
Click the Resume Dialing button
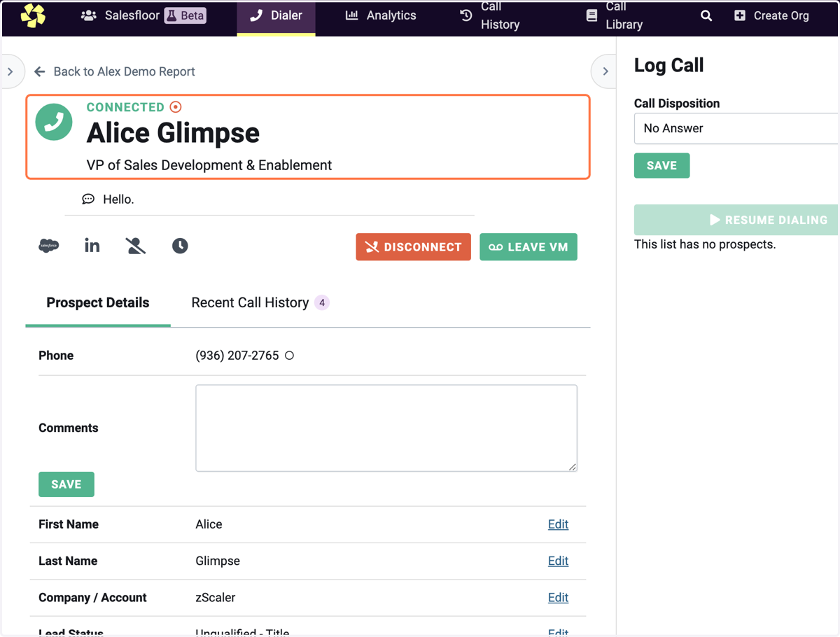736,220
